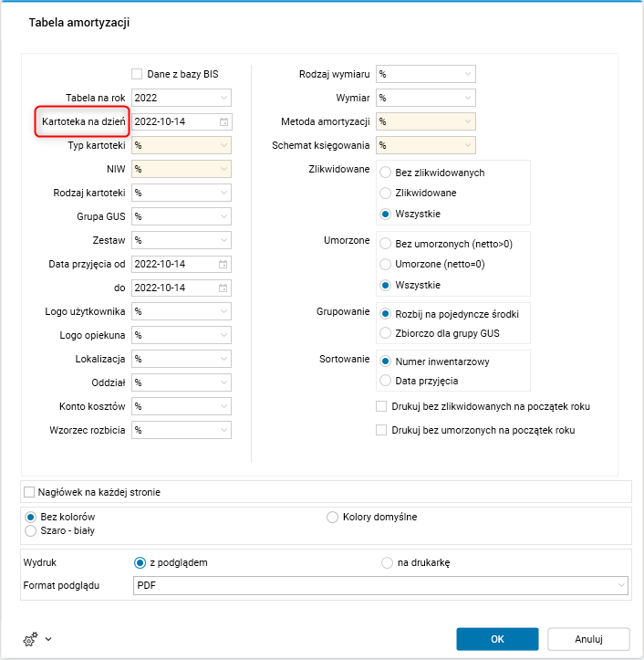Select Zbiorczo dla grupy GUS grouping
644x660 pixels.
(386, 333)
